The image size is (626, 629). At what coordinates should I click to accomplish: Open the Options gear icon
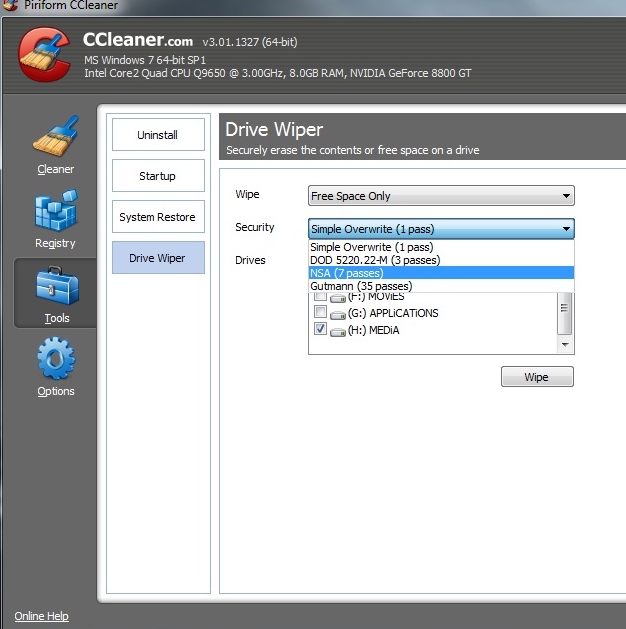(x=56, y=359)
